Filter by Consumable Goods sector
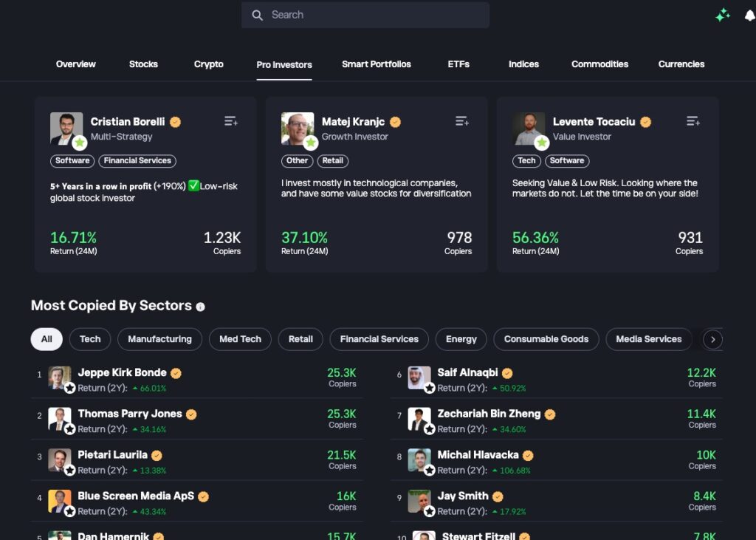The image size is (756, 540). [x=546, y=339]
